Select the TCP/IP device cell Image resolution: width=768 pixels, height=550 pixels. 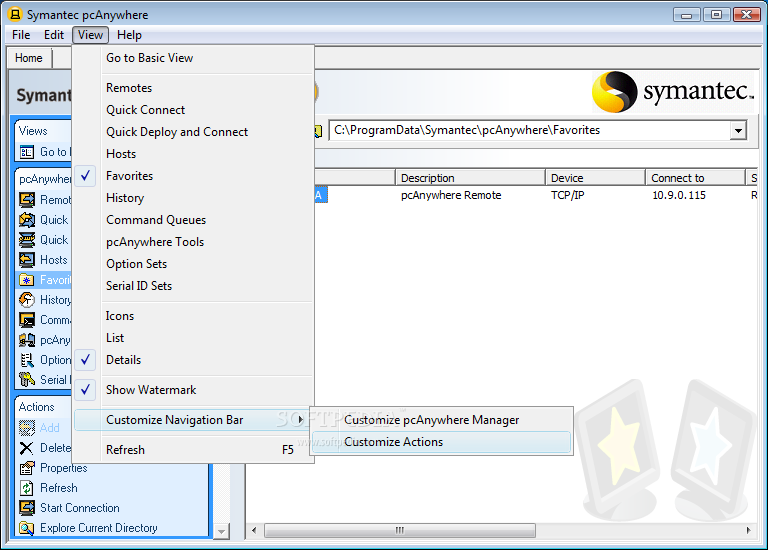pyautogui.click(x=568, y=195)
